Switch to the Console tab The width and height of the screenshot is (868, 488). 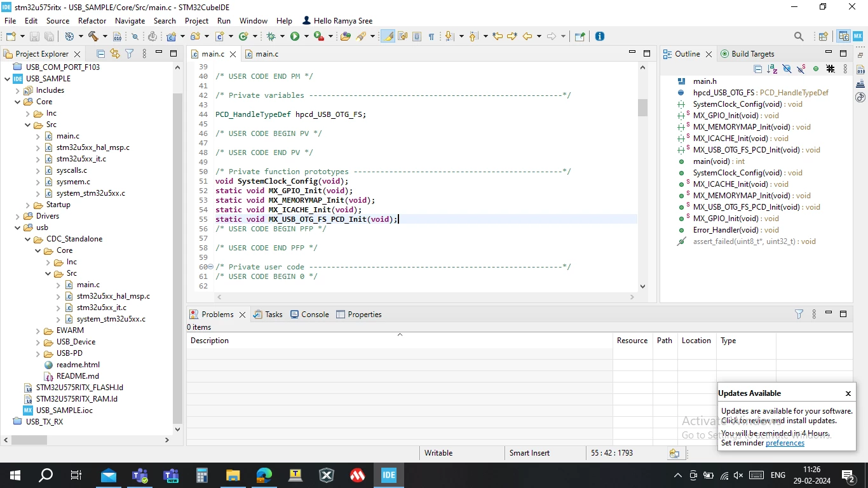309,315
